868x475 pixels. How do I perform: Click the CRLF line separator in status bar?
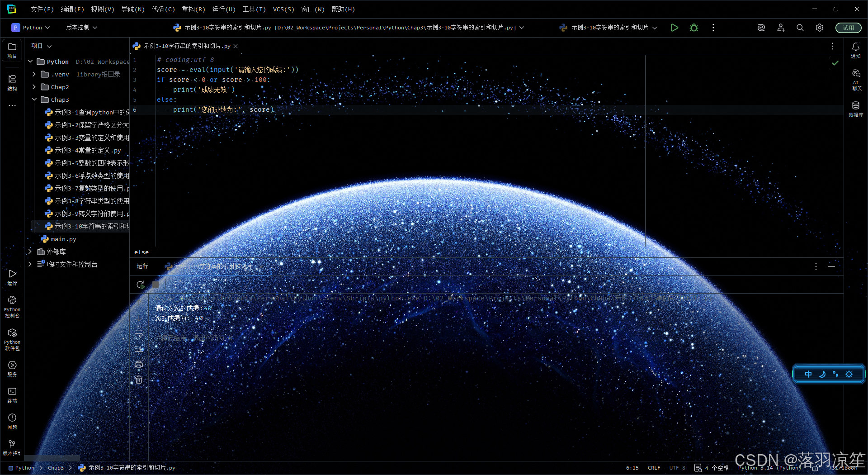coord(654,468)
